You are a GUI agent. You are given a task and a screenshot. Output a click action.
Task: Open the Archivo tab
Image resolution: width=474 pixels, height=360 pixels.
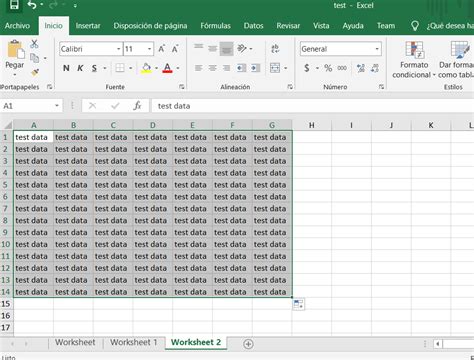click(x=17, y=26)
